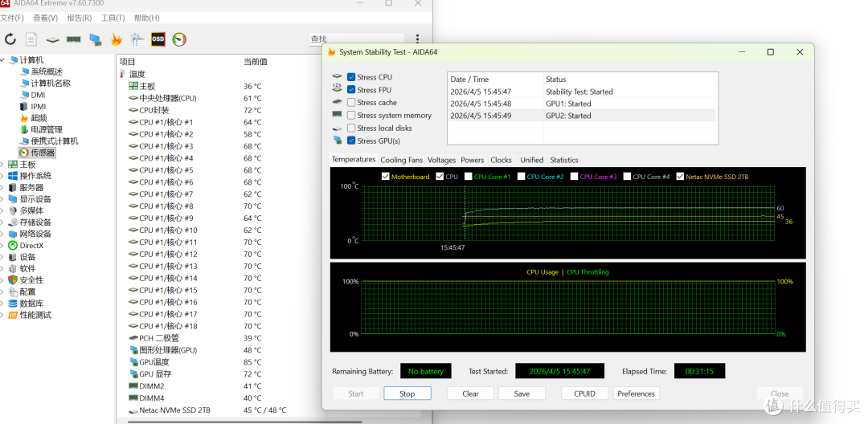Expand the 主板 tree node
This screenshot has width=868, height=424.
2,164
